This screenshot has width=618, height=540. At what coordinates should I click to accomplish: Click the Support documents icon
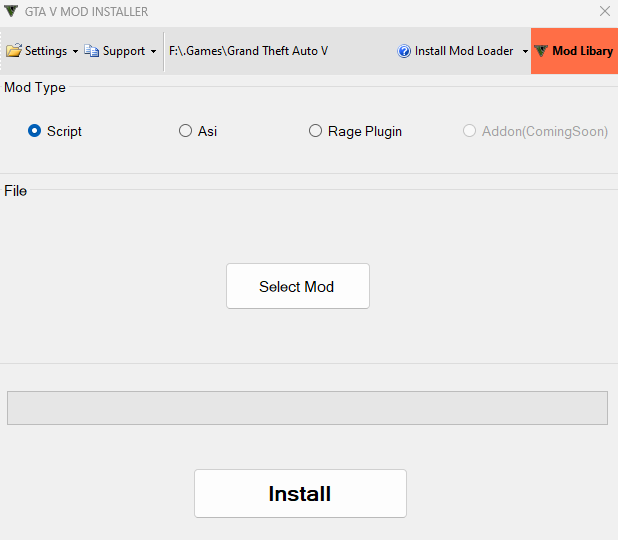(91, 51)
